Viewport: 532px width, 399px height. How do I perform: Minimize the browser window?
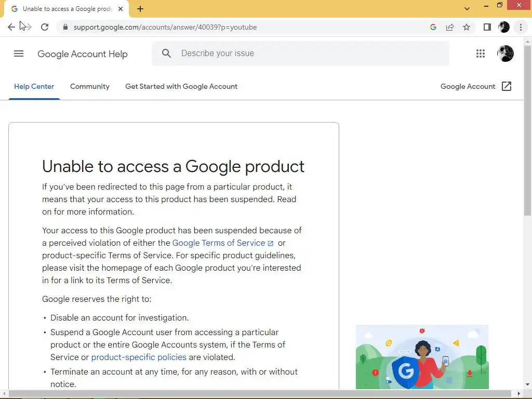pyautogui.click(x=486, y=5)
